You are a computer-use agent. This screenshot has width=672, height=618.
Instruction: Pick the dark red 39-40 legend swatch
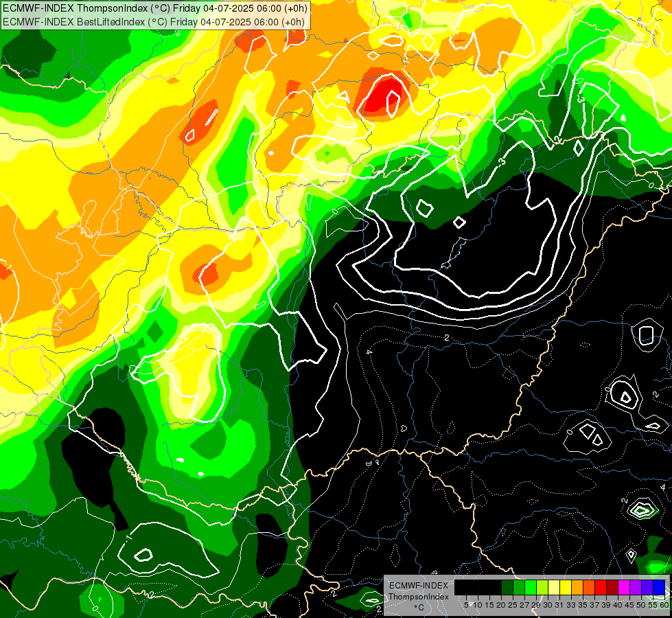[x=612, y=587]
